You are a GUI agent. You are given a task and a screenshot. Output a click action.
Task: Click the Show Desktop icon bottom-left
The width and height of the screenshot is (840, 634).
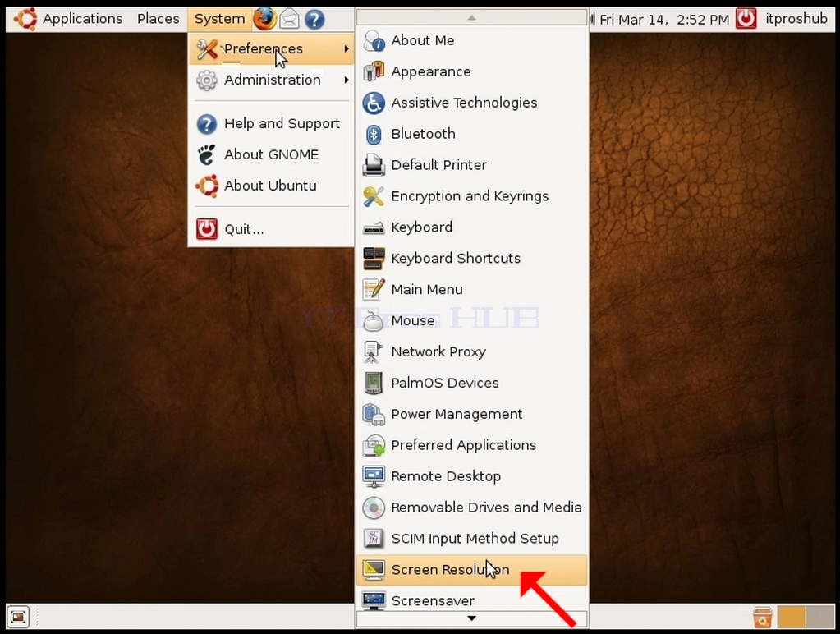(18, 617)
